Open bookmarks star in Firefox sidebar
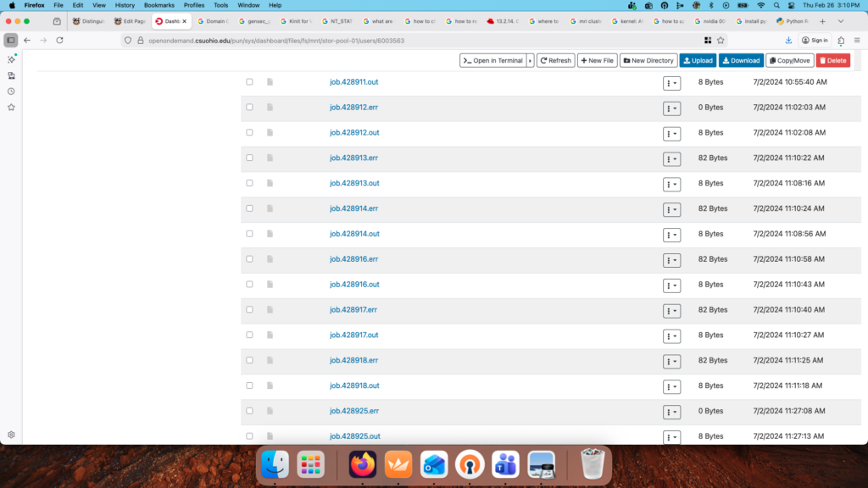This screenshot has height=488, width=868. (11, 108)
